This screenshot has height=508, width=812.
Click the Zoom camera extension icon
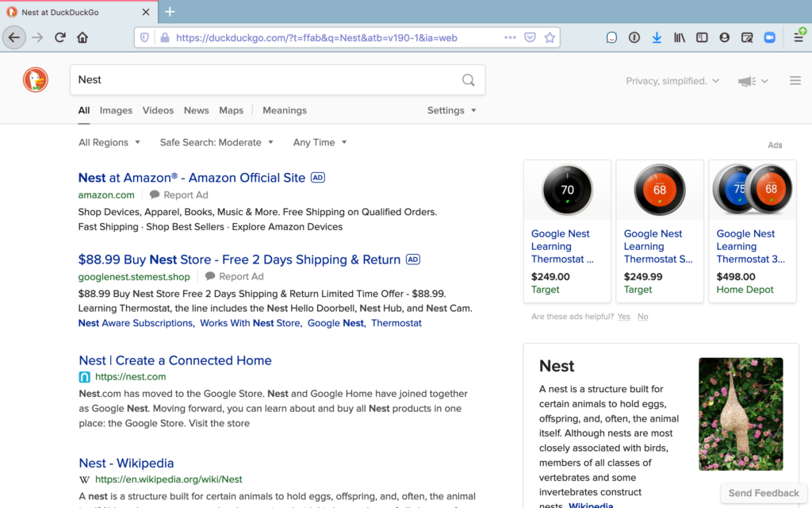pyautogui.click(x=769, y=37)
